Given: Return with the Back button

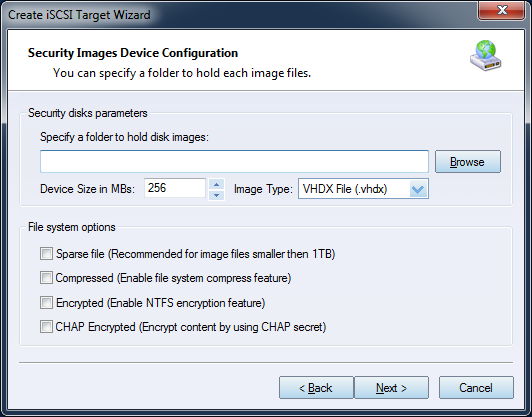Looking at the screenshot, I should pos(316,387).
